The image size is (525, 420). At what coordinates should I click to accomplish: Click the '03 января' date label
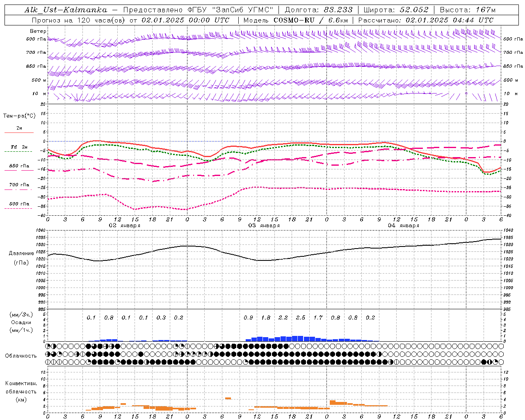point(264,226)
